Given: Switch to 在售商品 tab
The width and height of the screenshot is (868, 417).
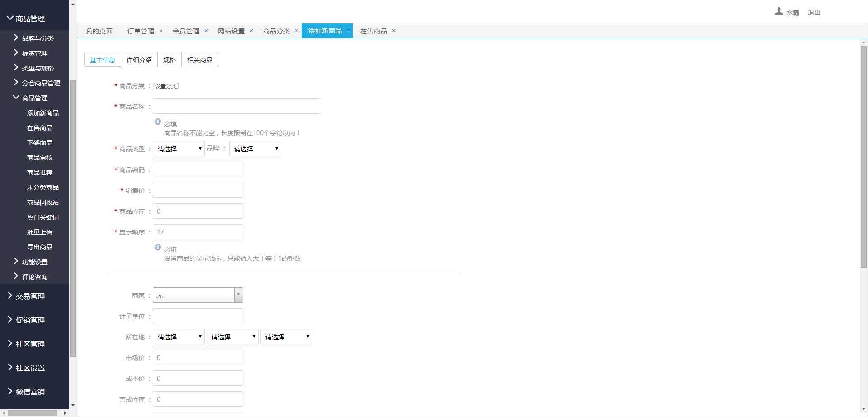Looking at the screenshot, I should 373,31.
